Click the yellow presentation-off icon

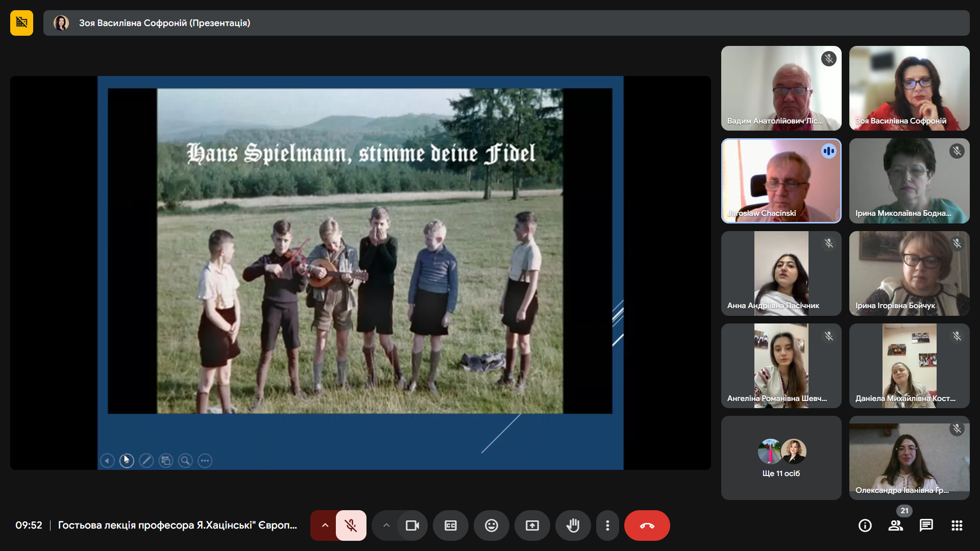21,22
